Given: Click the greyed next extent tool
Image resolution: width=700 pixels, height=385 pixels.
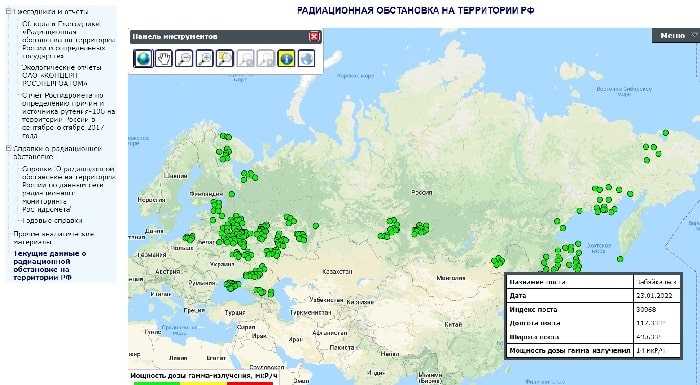Looking at the screenshot, I should click(x=266, y=59).
